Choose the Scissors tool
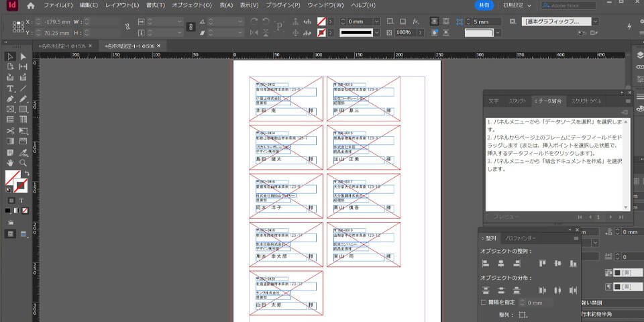Screen dimensions: 644x322 coord(10,130)
